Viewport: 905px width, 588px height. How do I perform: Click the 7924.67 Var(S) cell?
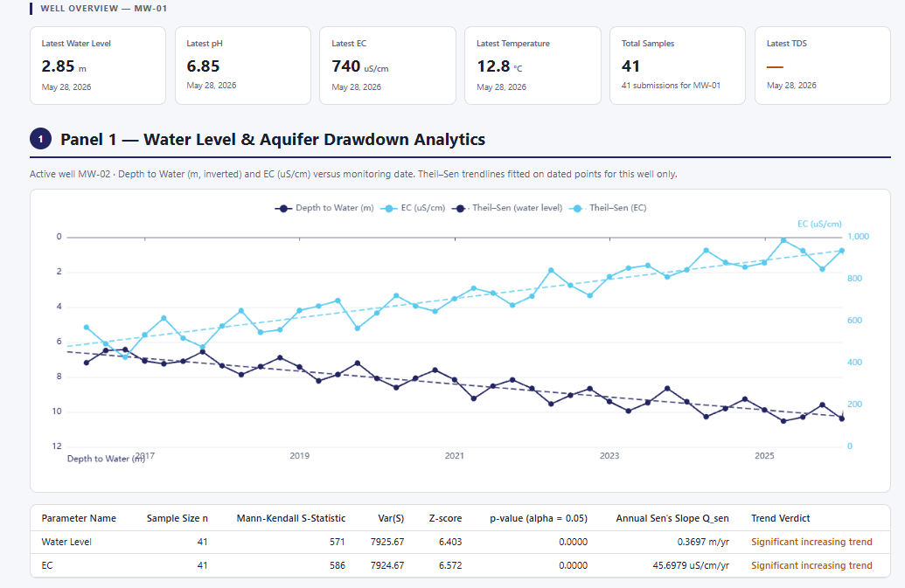387,565
